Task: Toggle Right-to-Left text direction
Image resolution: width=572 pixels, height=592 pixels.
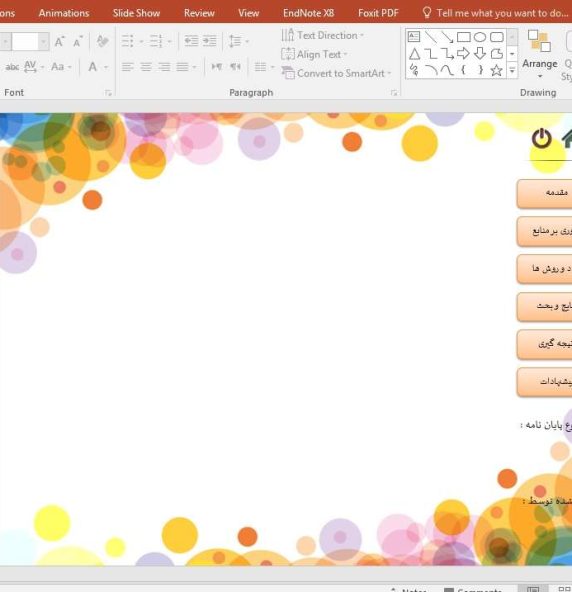Action: [235, 67]
